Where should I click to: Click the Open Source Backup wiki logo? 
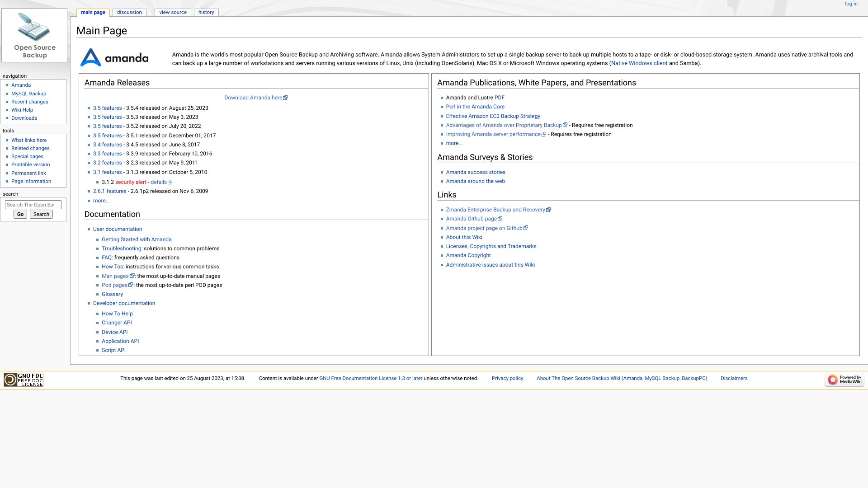34,35
